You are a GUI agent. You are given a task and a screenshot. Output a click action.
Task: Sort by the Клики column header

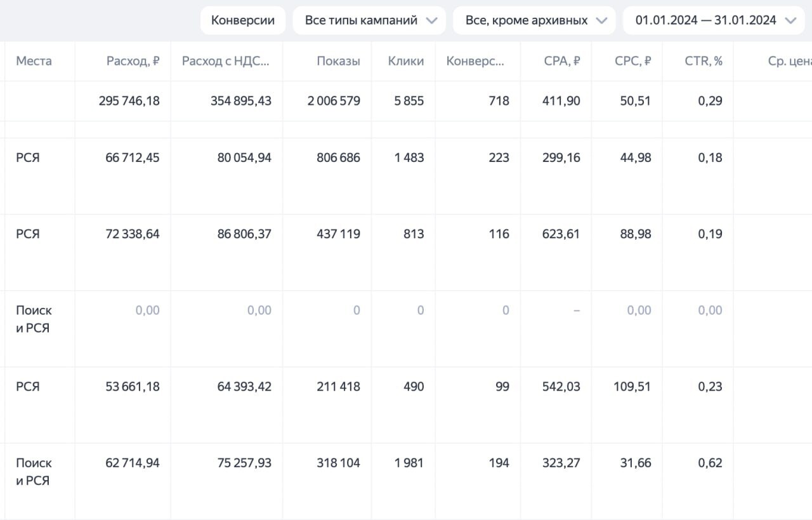[x=406, y=61]
